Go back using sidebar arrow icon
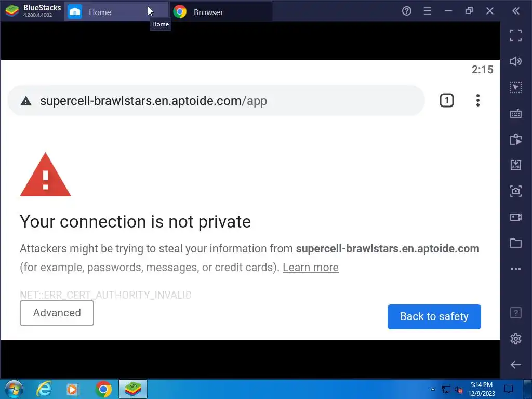 (x=516, y=365)
